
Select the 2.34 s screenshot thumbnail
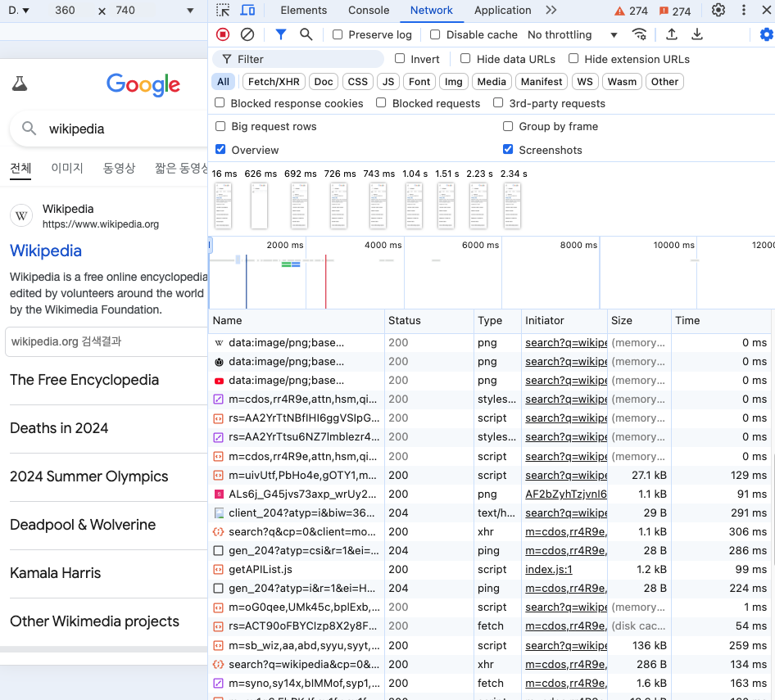pyautogui.click(x=512, y=205)
